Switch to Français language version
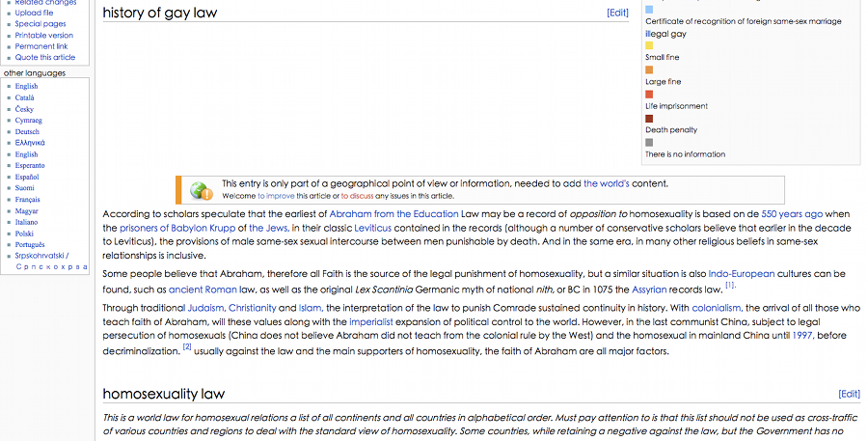 [28, 200]
